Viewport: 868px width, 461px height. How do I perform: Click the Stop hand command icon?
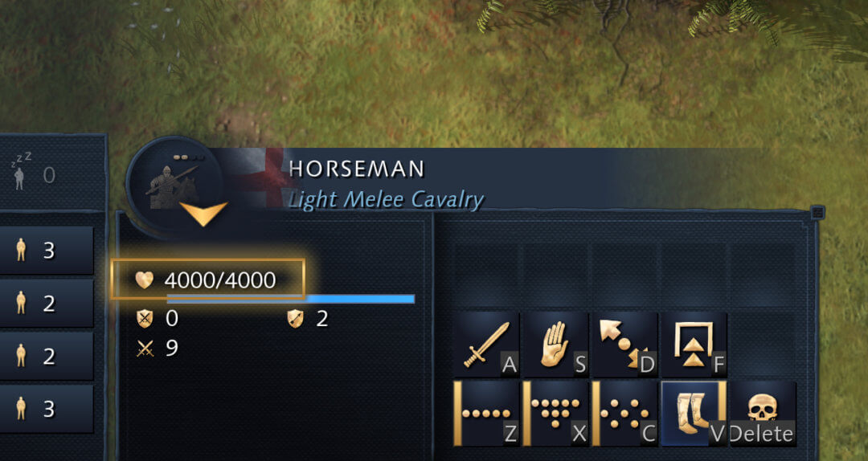[x=555, y=345]
